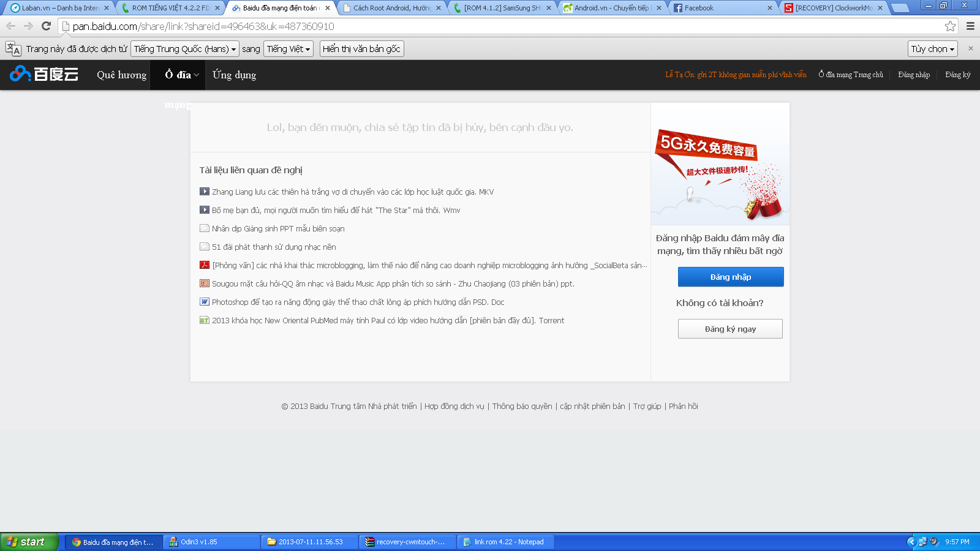The width and height of the screenshot is (980, 551).
Task: Open Quê hương navigation item
Action: (x=121, y=75)
